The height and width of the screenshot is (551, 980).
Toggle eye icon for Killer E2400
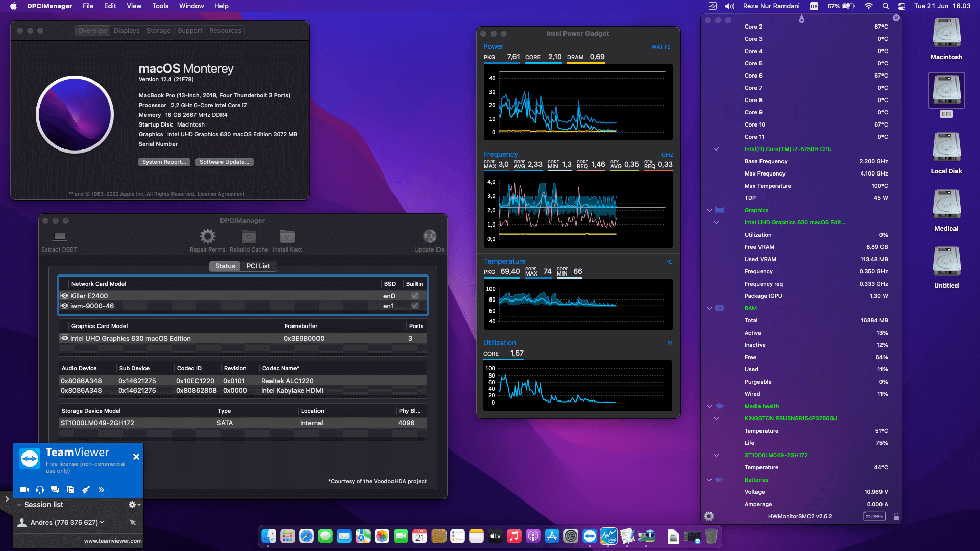65,296
